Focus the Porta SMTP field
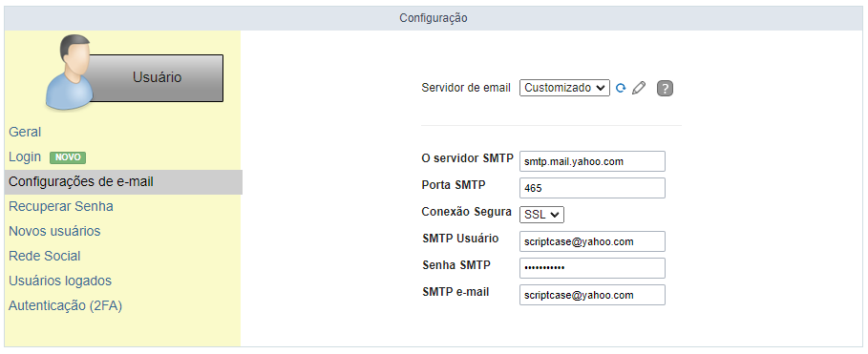 (592, 188)
